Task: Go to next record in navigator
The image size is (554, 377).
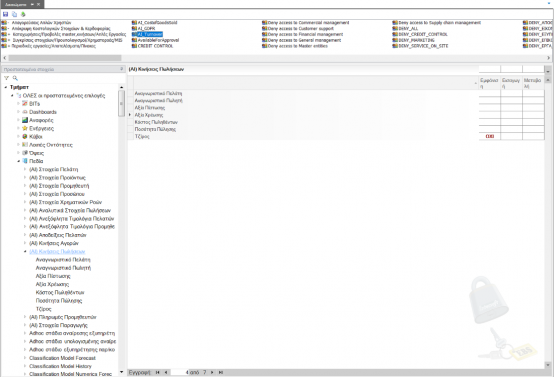Action: coord(212,372)
